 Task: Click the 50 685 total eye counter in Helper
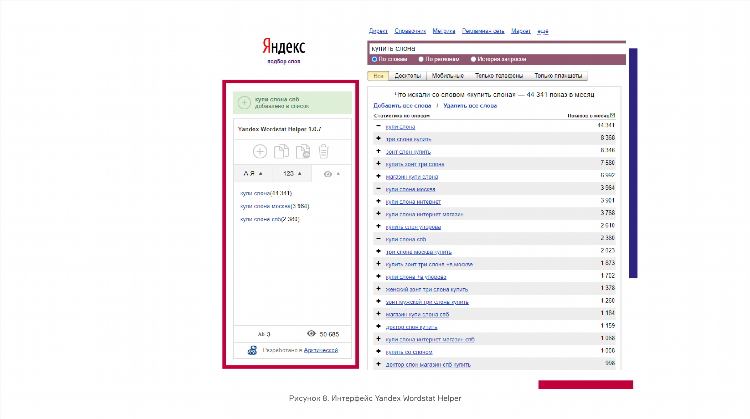click(x=323, y=334)
